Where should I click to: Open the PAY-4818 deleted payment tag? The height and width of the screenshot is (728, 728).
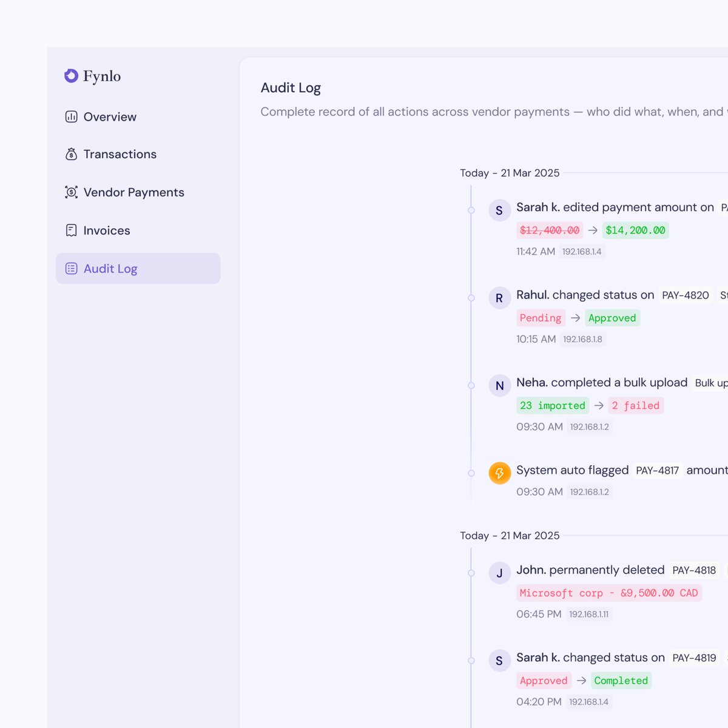(x=694, y=570)
